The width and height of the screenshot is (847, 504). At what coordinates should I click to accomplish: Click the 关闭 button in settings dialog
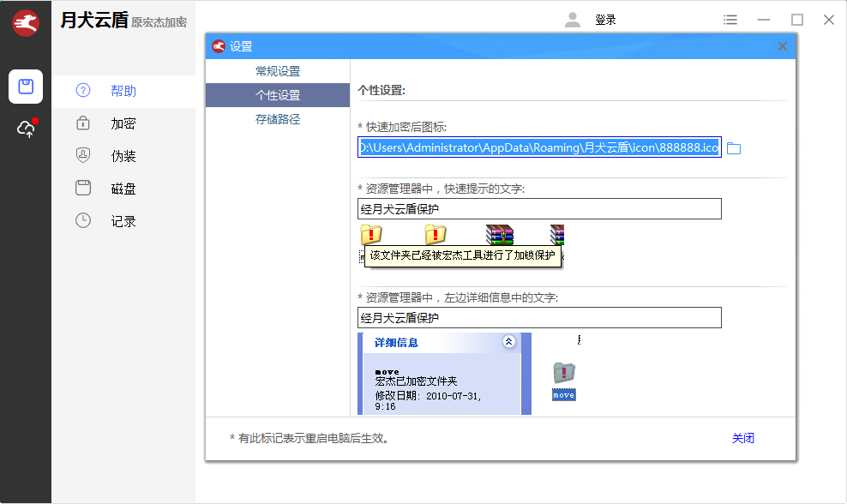742,438
